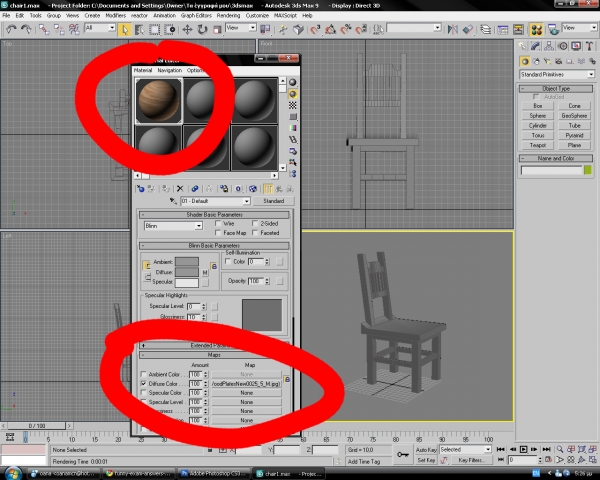The height and width of the screenshot is (480, 600).
Task: Open the Diffuse Color map file button
Action: tap(246, 383)
